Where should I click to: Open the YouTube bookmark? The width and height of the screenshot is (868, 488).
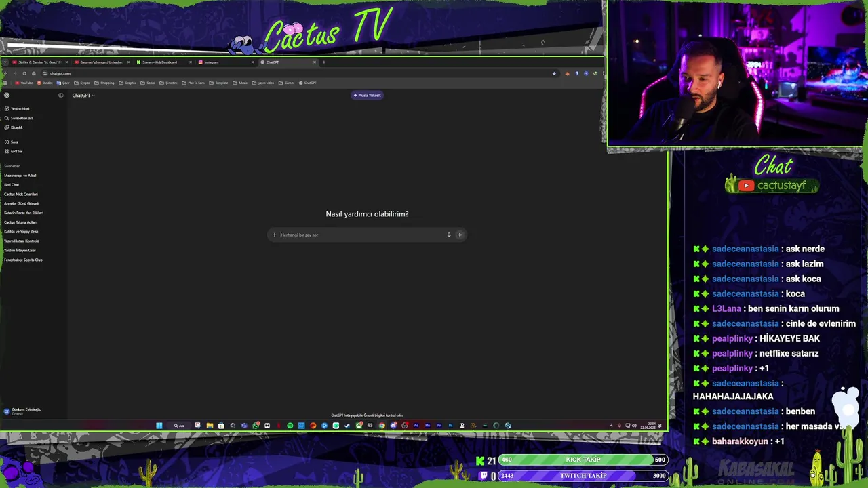pyautogui.click(x=24, y=83)
